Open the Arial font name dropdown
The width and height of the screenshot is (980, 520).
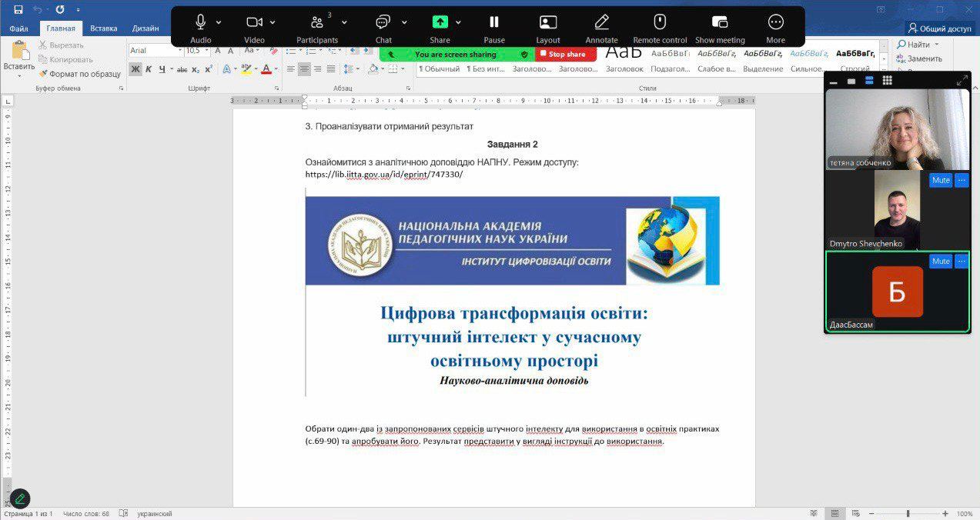pos(179,50)
